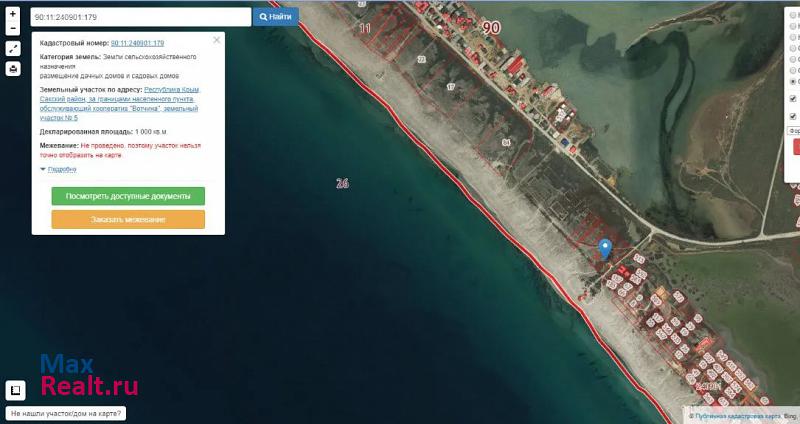Activate the measure distance tool icon
The width and height of the screenshot is (800, 424).
(13, 49)
